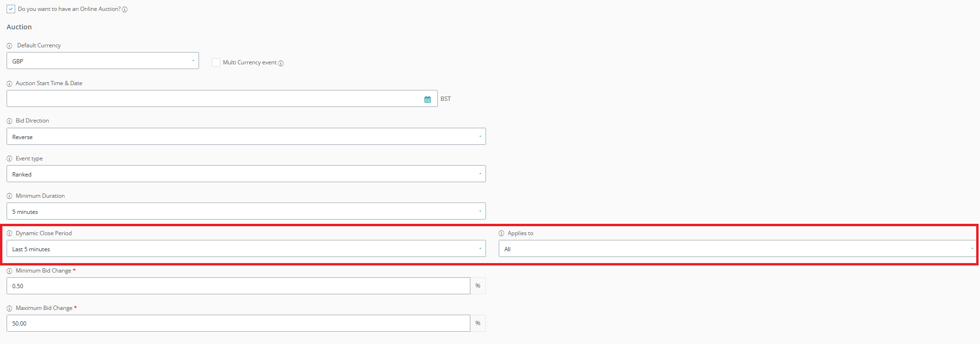The height and width of the screenshot is (344, 980).
Task: Click info icon beside Applies to
Action: [x=502, y=233]
